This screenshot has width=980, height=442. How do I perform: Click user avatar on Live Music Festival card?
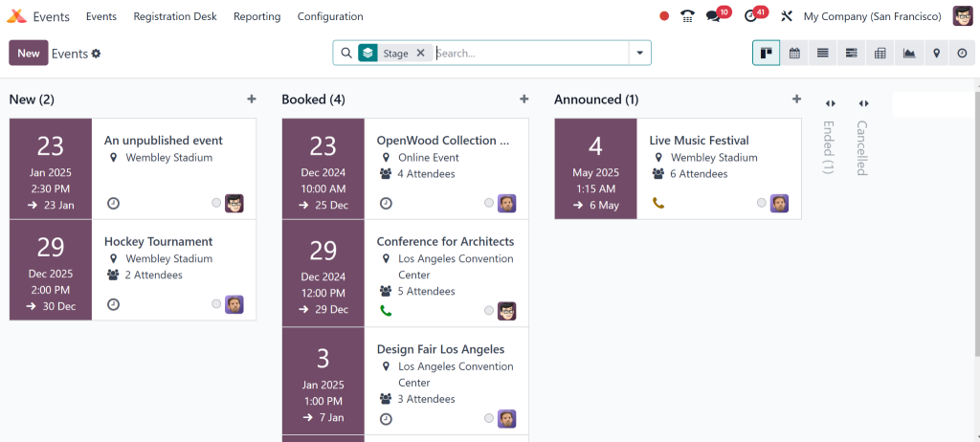point(779,203)
